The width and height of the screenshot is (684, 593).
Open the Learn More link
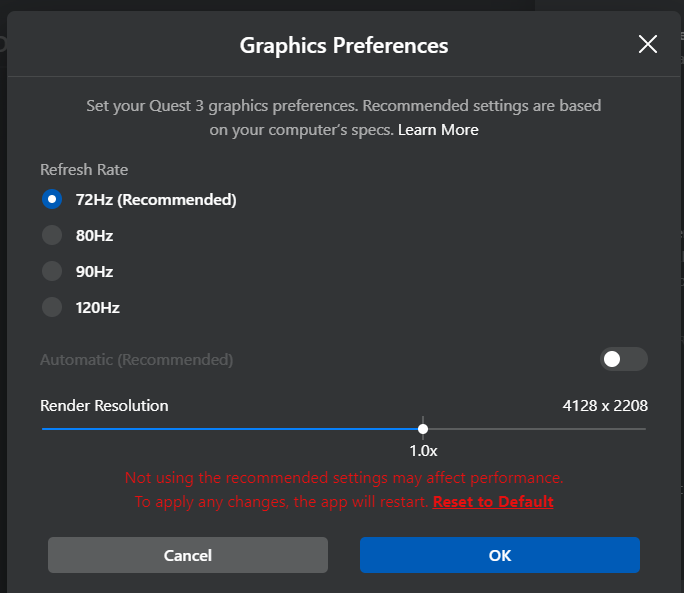click(438, 130)
